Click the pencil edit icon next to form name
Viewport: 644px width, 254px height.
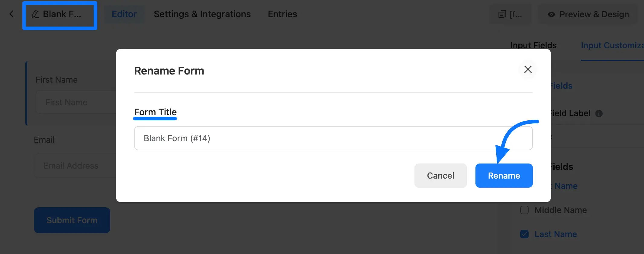pos(36,14)
